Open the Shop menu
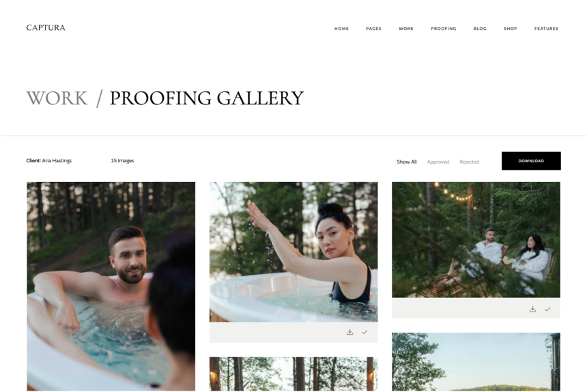 [x=511, y=29]
